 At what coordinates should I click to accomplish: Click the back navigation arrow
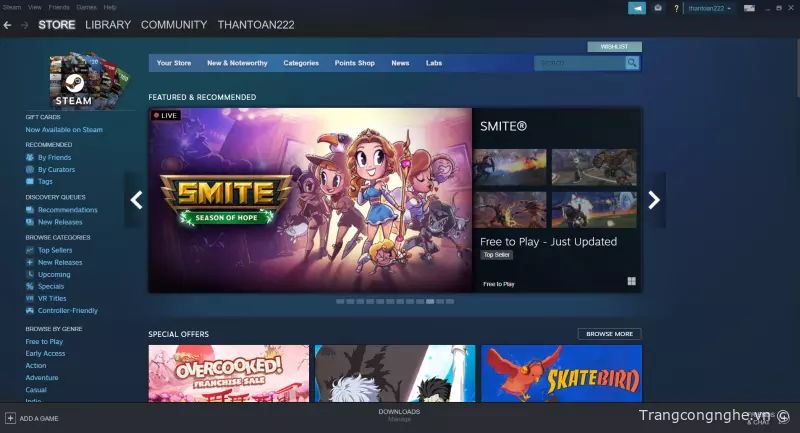tap(8, 24)
